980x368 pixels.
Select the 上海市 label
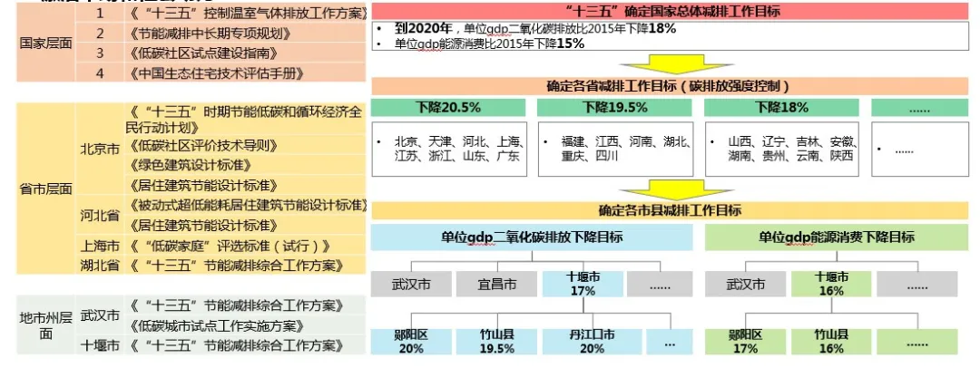100,246
